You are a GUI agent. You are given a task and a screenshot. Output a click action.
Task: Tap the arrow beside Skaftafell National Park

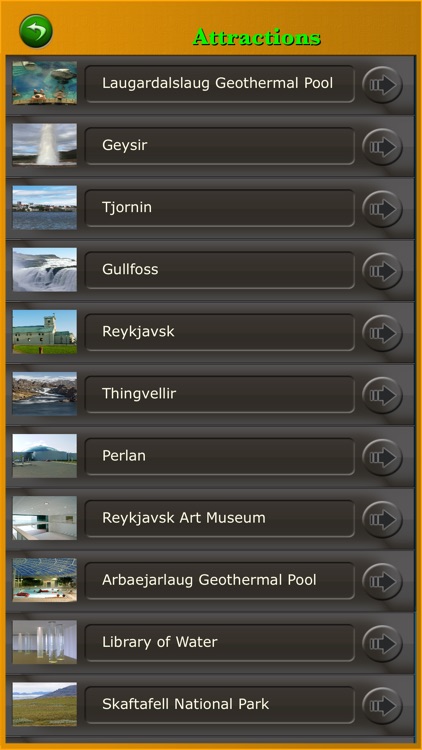(x=382, y=706)
